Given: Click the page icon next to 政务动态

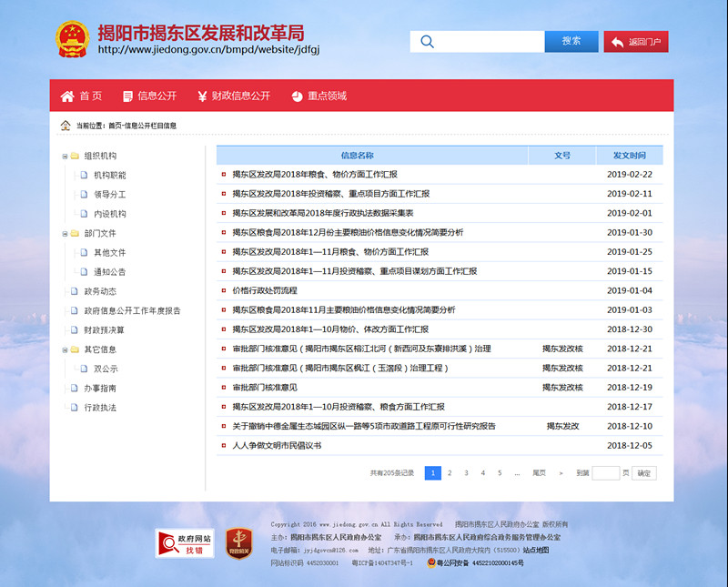Looking at the screenshot, I should tap(75, 291).
